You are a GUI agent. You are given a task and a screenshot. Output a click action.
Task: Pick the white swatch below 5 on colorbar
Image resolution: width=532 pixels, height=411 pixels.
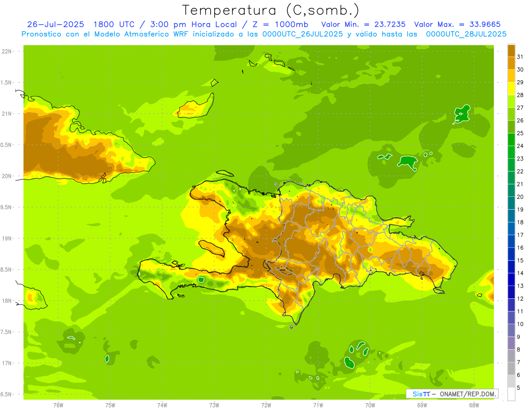point(511,394)
